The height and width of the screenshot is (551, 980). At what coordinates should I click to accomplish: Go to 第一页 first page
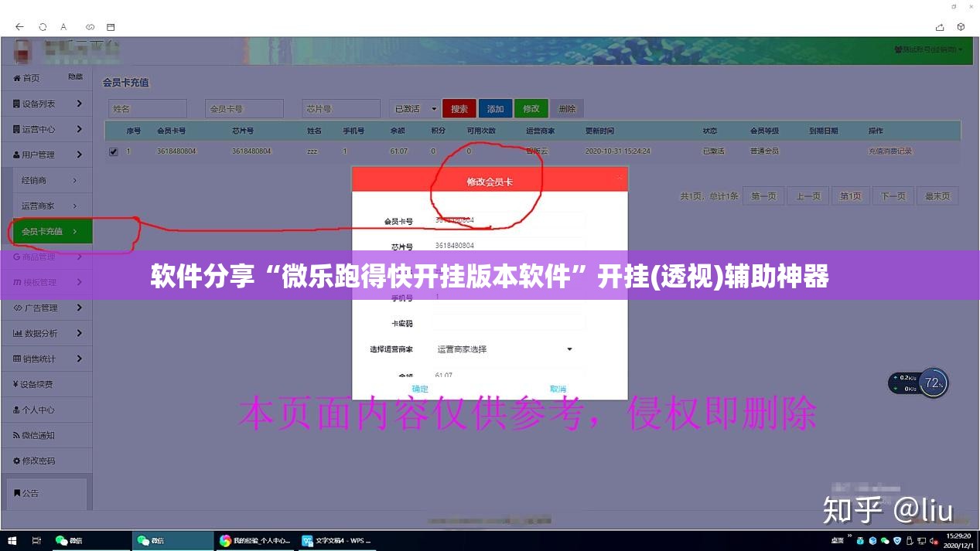[763, 196]
